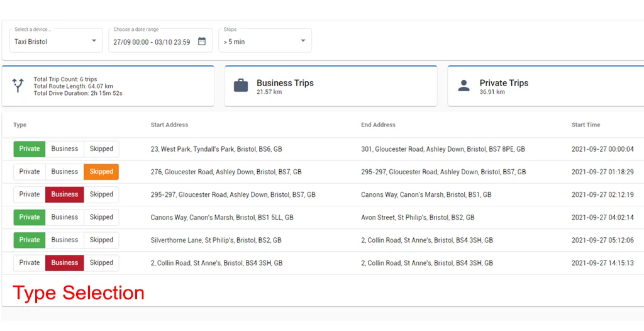Select the Private Trips 36.91 km card
Viewport: 644px width, 331px height.
(546, 86)
